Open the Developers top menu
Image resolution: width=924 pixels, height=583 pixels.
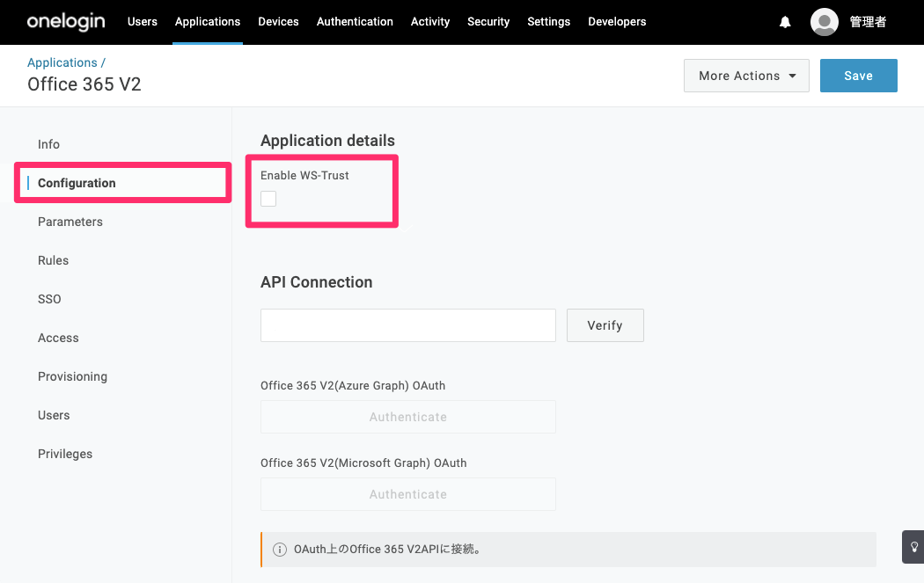(x=617, y=22)
